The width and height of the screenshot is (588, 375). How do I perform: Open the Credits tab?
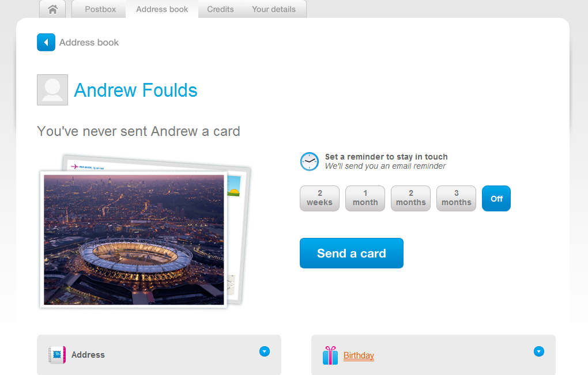220,9
